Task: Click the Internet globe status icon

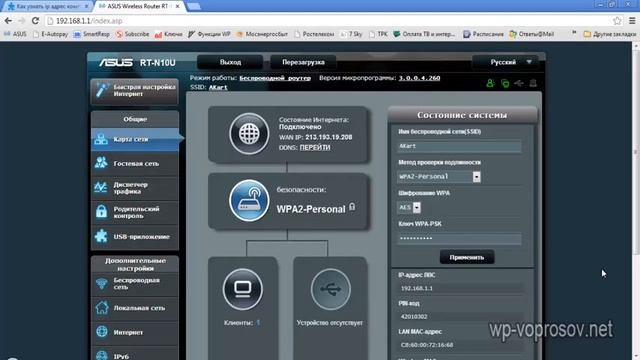Action: coord(249,134)
